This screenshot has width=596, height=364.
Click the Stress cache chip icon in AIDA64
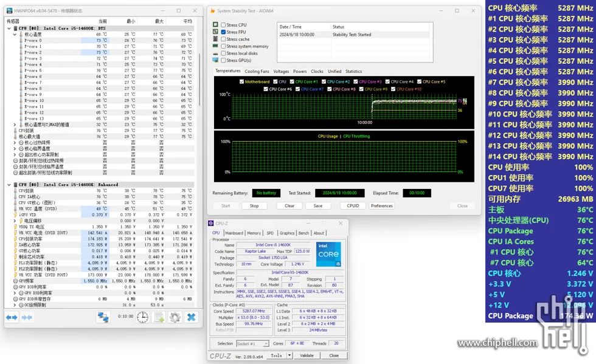(215, 39)
